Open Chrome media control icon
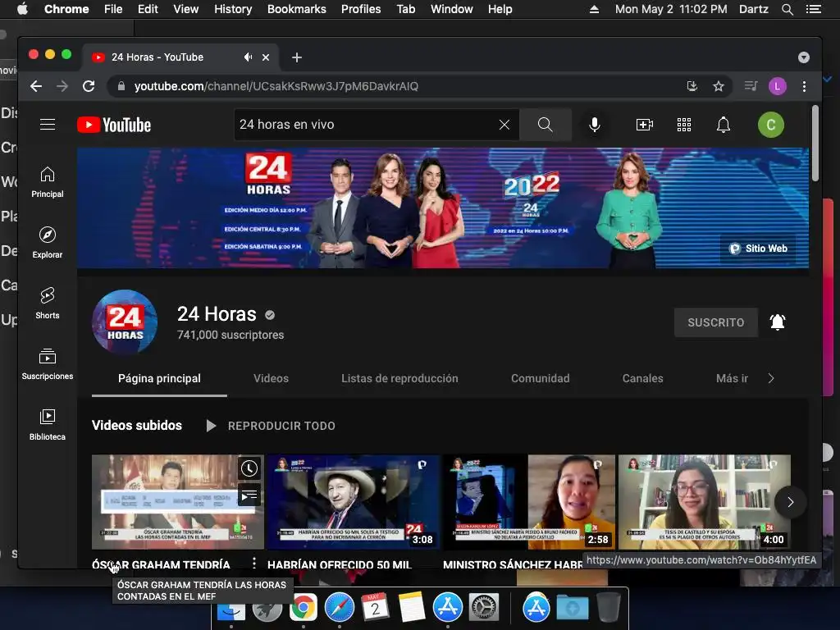Image resolution: width=840 pixels, height=630 pixels. point(751,86)
